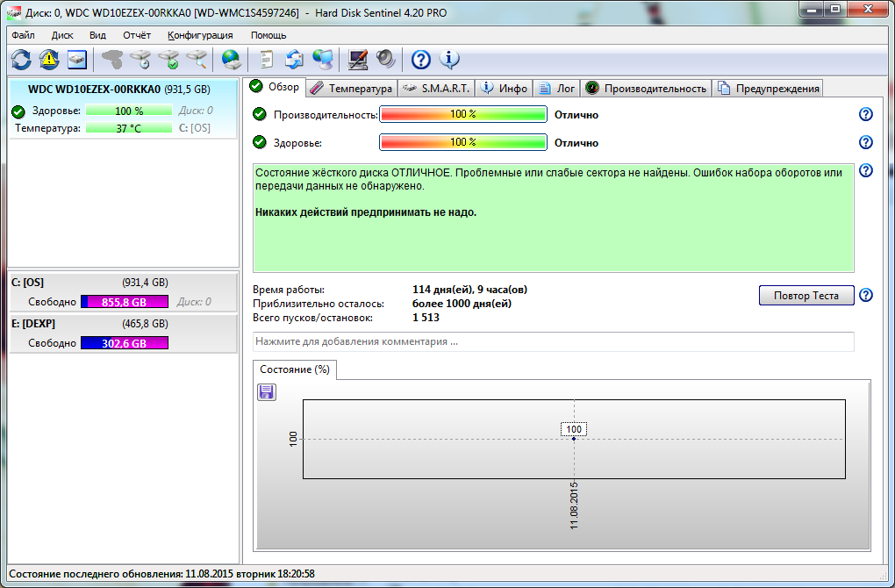Click the green check icon beside sidebar Здоровье
Screen dimensions: 895x588
point(18,111)
